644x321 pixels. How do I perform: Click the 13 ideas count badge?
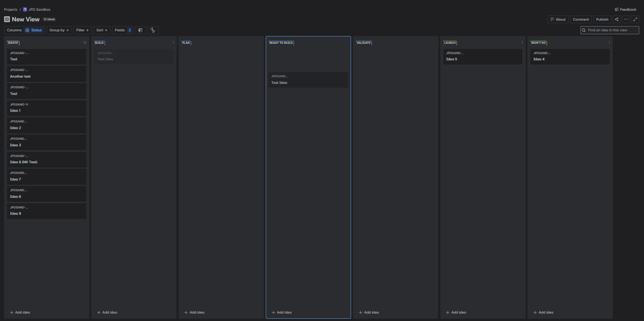click(49, 19)
